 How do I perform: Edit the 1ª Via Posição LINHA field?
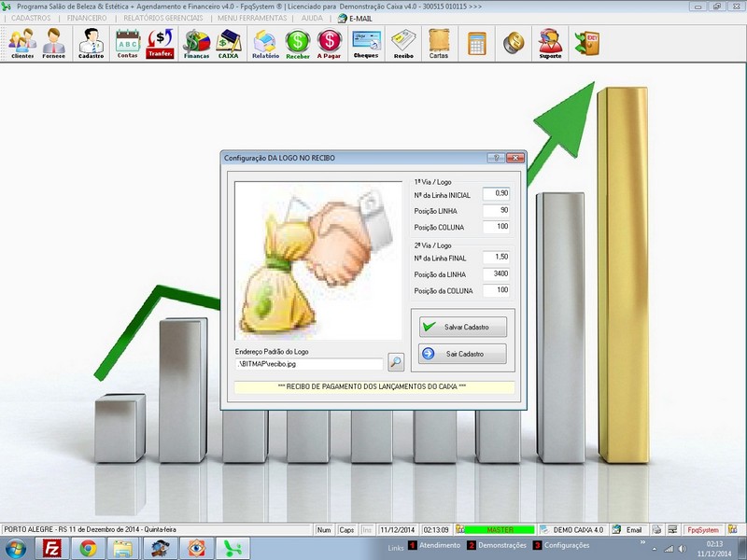496,211
